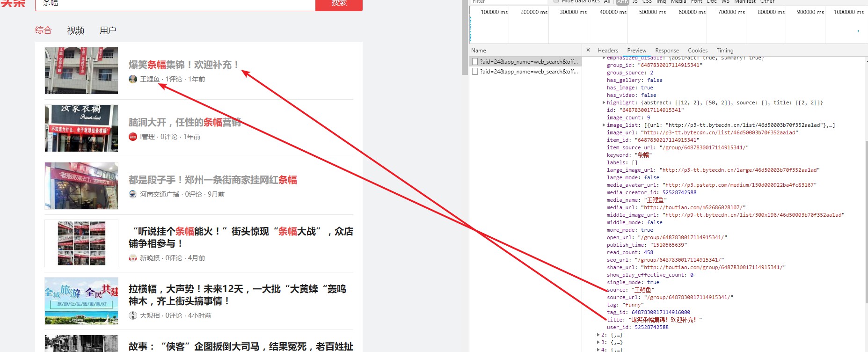The width and height of the screenshot is (868, 352).
Task: Select the group_id value line
Action: (654, 65)
